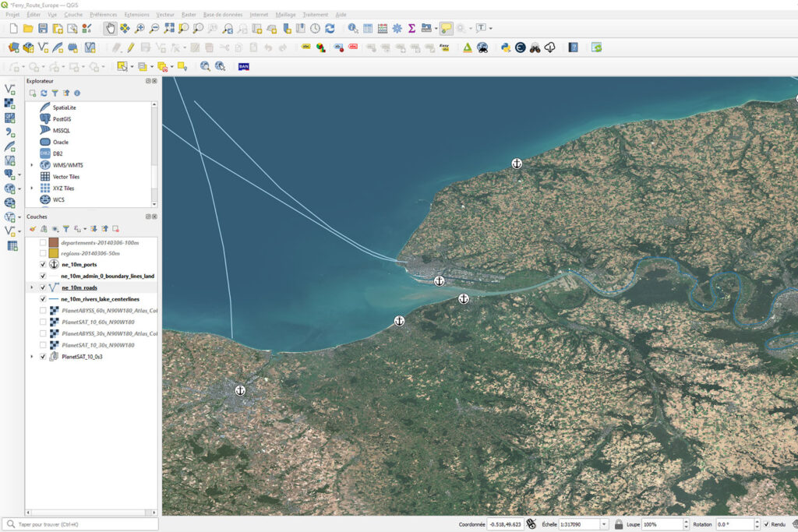Viewport: 798px width, 532px height.
Task: Open the attribute table icon
Action: point(367,29)
